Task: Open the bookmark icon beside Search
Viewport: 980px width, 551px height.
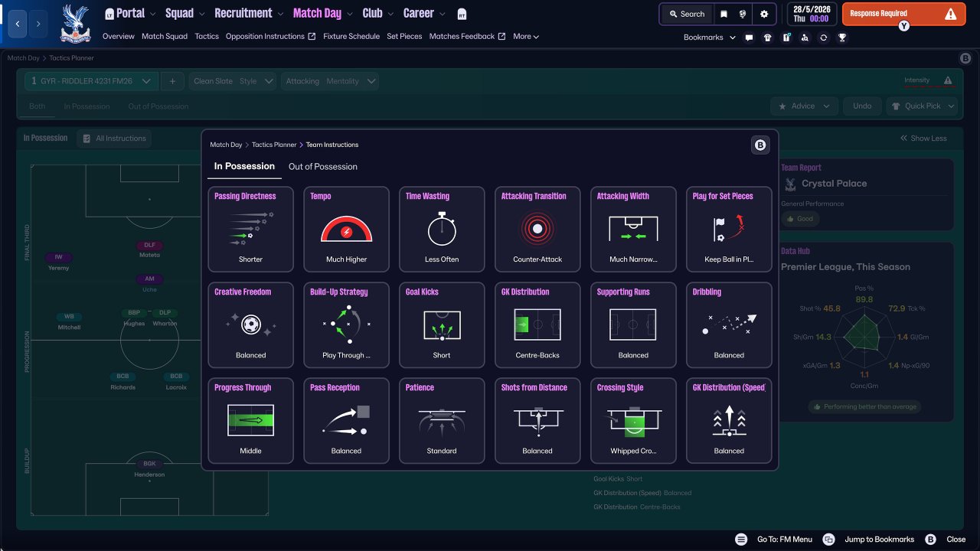Action: [x=724, y=14]
